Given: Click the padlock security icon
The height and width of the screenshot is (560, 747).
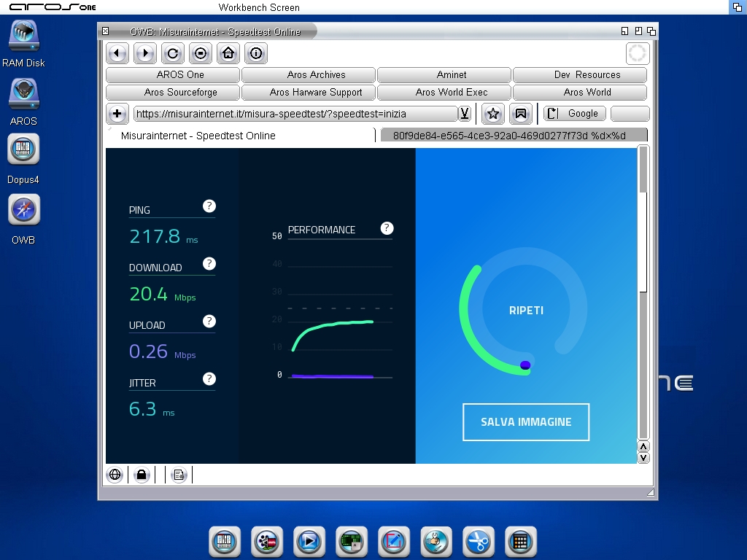Looking at the screenshot, I should [x=142, y=475].
